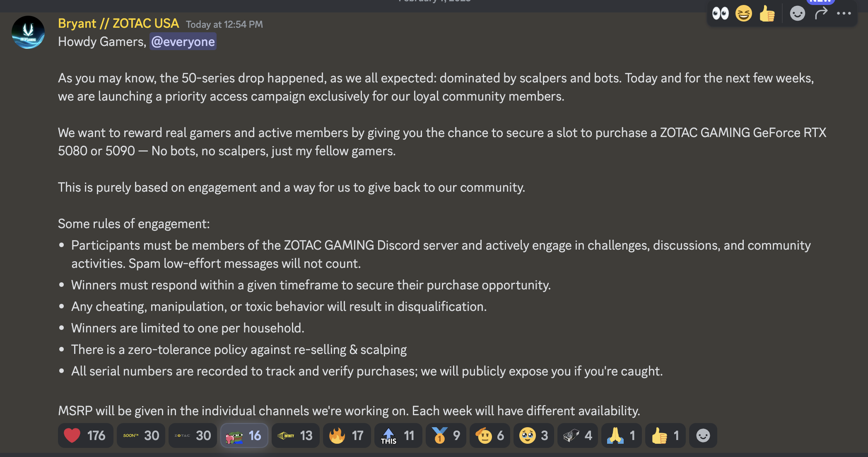Add a reaction via the smiley after the reactions
Image resolution: width=868 pixels, height=457 pixels.
point(703,435)
